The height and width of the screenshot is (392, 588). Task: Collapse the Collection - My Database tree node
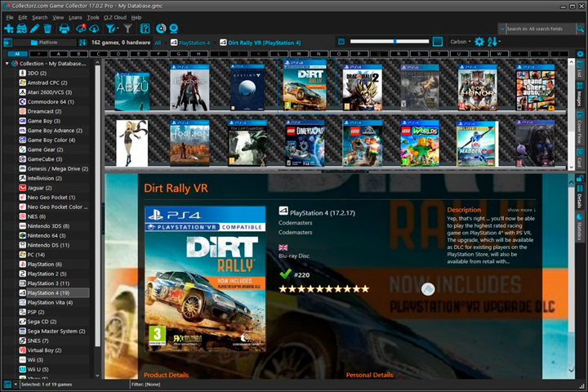[7, 64]
